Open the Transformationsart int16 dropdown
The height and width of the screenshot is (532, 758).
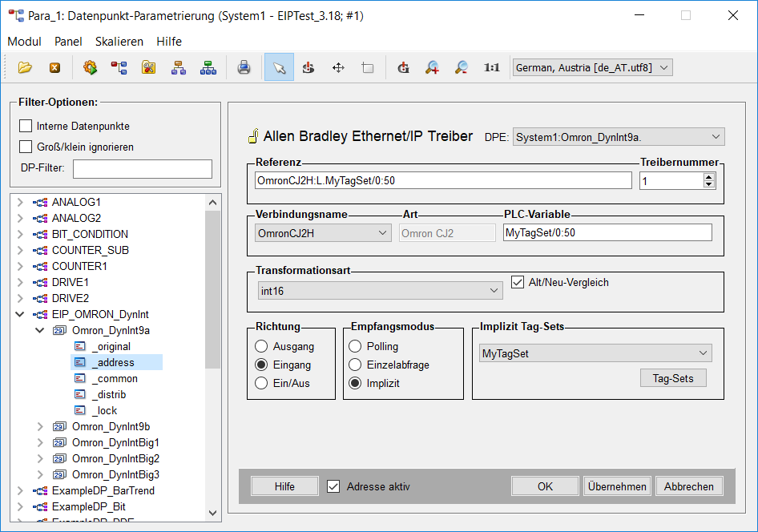pos(380,291)
